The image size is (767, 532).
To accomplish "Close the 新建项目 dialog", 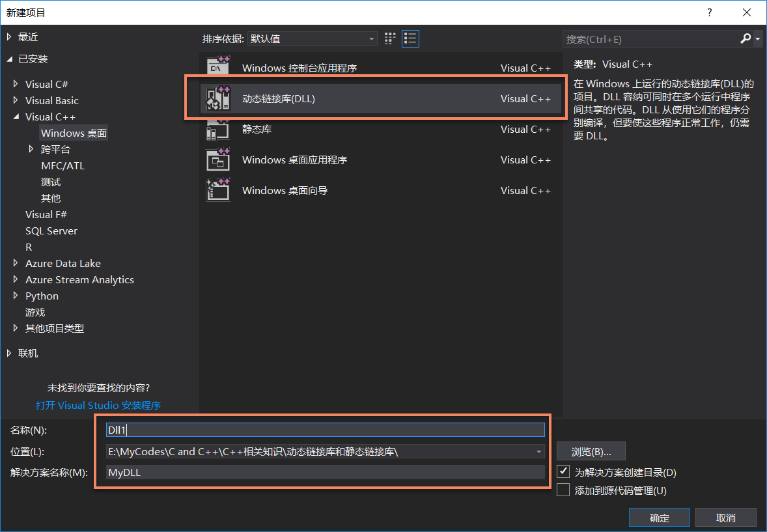I will (746, 12).
